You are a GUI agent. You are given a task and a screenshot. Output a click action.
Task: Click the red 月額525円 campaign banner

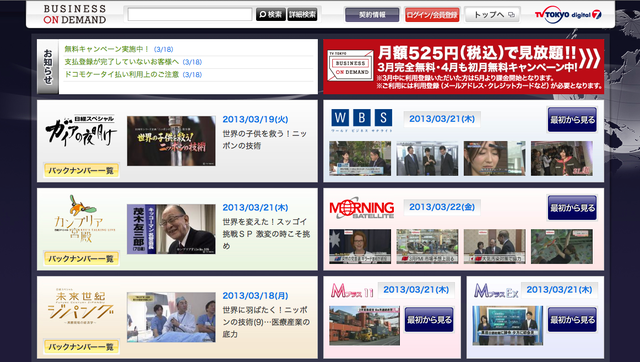[463, 67]
